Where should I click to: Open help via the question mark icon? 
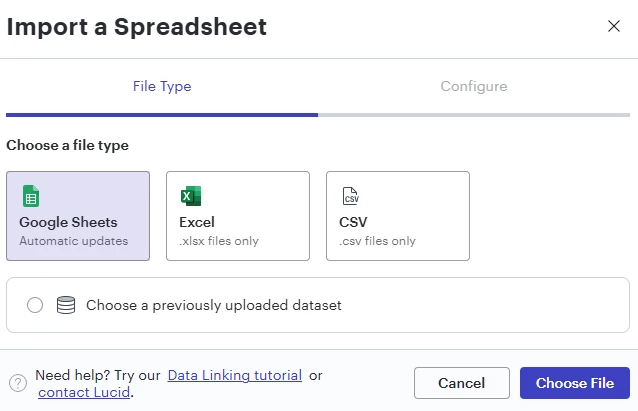(18, 383)
